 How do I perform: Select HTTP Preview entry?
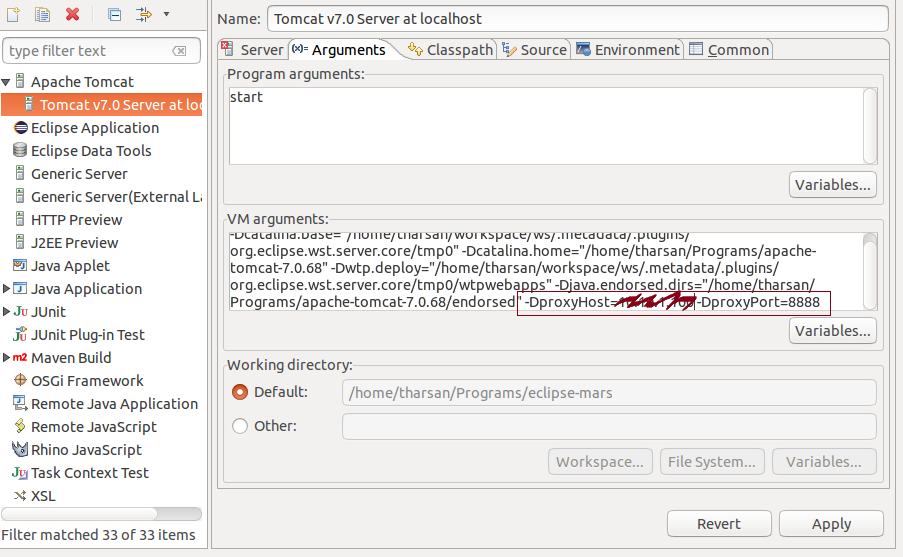coord(77,220)
